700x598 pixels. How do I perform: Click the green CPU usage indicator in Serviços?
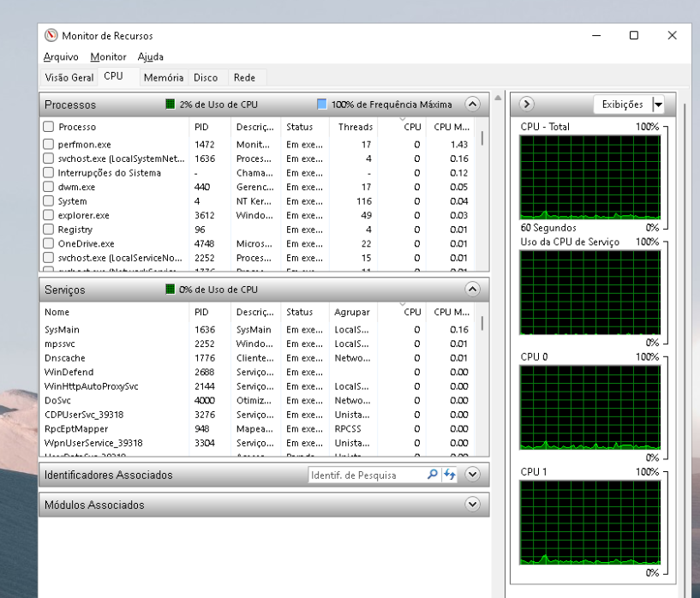click(x=171, y=290)
